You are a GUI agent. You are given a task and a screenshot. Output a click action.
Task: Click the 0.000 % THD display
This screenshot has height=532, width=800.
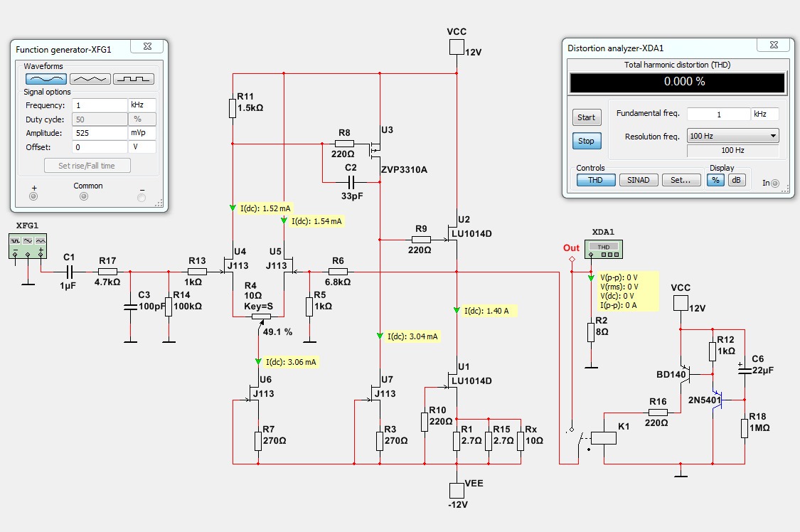[678, 82]
